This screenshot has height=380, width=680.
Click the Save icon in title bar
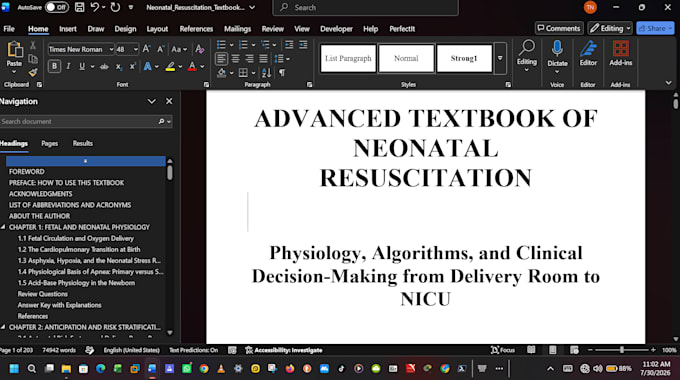pyautogui.click(x=79, y=7)
